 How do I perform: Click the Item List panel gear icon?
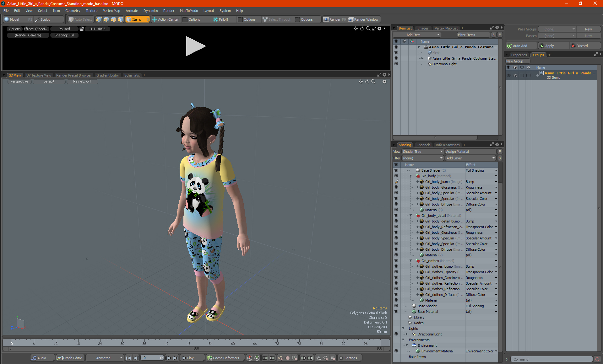click(497, 28)
